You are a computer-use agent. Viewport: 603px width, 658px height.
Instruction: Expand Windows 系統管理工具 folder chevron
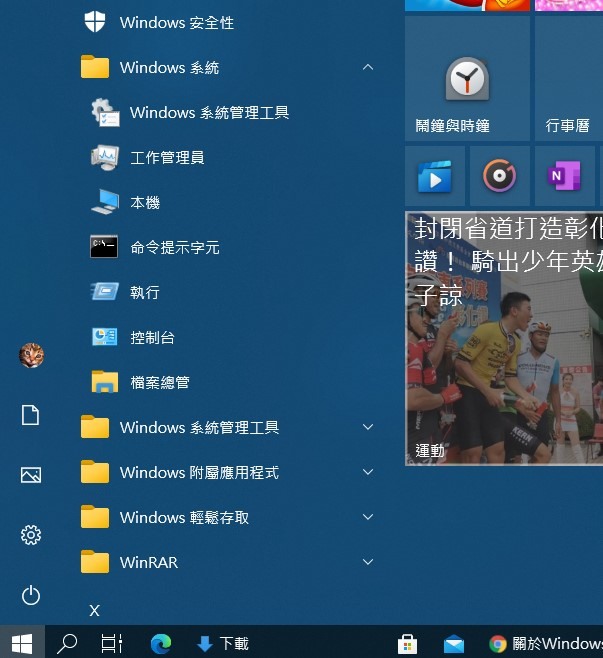368,427
